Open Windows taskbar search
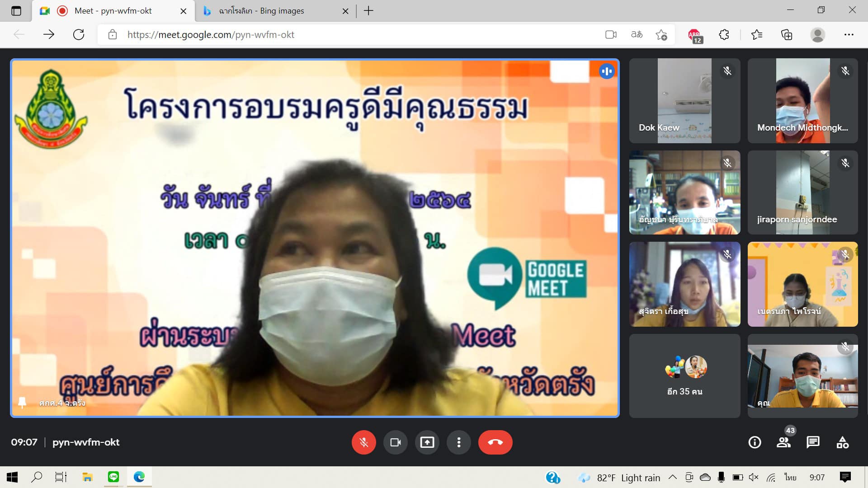Image resolution: width=868 pixels, height=488 pixels. [37, 477]
